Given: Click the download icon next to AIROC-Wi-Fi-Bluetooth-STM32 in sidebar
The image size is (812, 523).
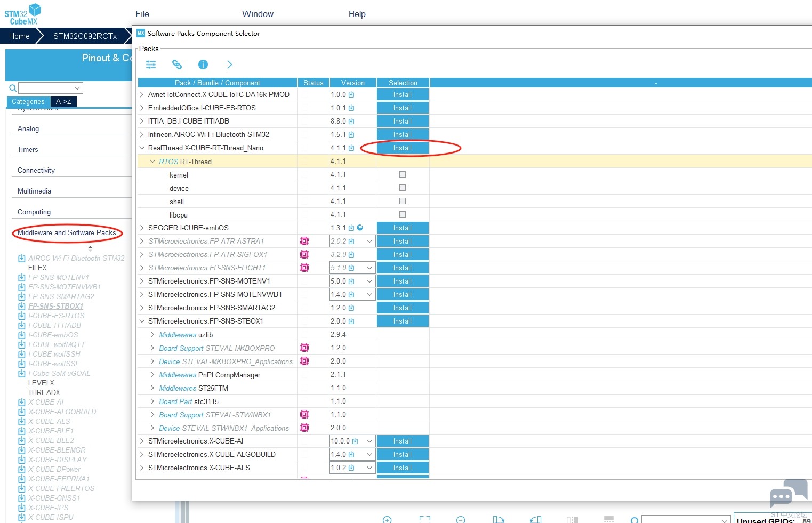Looking at the screenshot, I should click(x=22, y=259).
